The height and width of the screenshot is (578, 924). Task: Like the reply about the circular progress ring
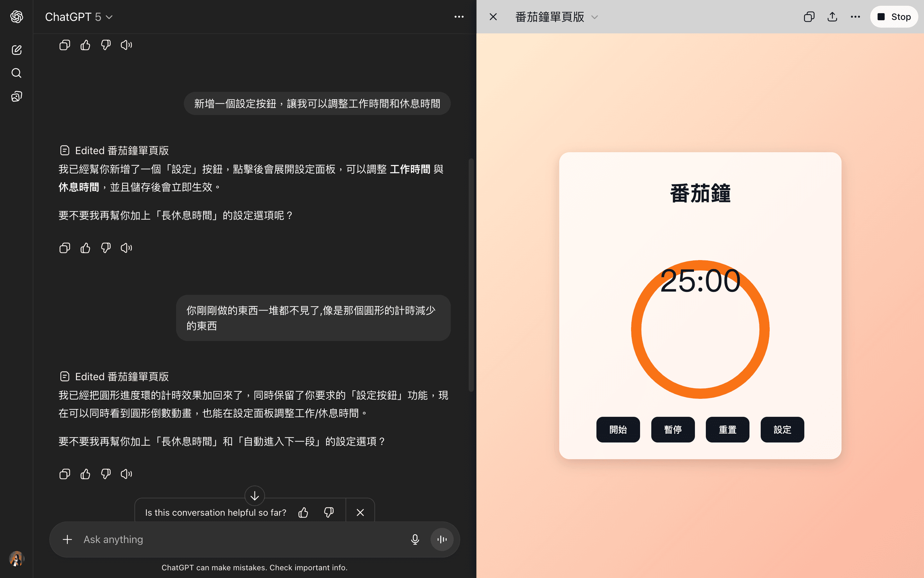coord(85,474)
